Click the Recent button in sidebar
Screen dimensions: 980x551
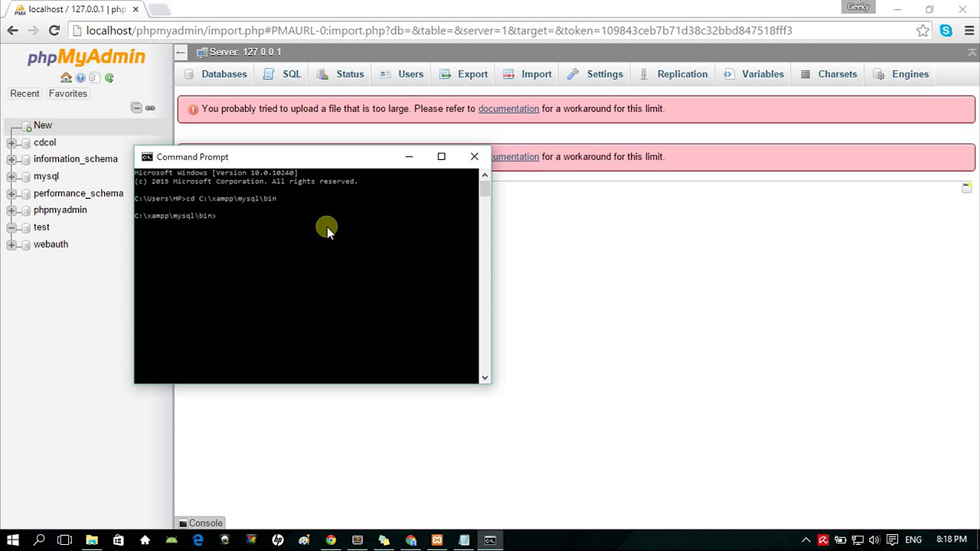click(x=24, y=93)
